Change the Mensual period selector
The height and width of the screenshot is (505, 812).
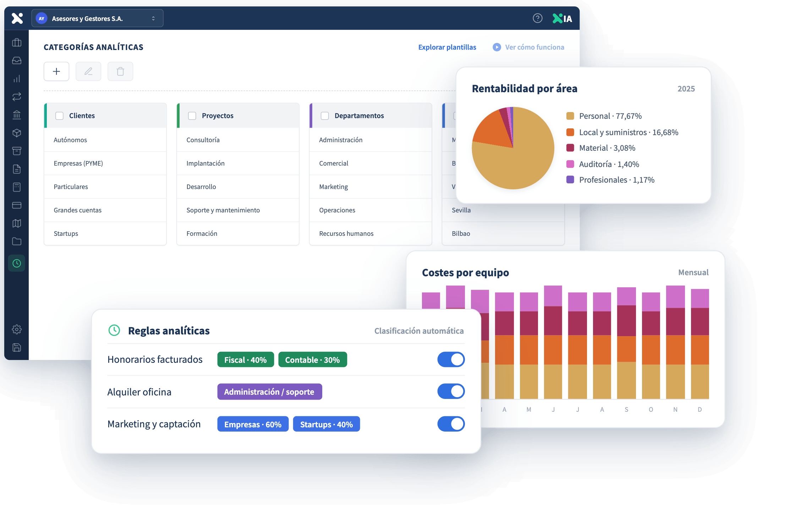pyautogui.click(x=693, y=272)
